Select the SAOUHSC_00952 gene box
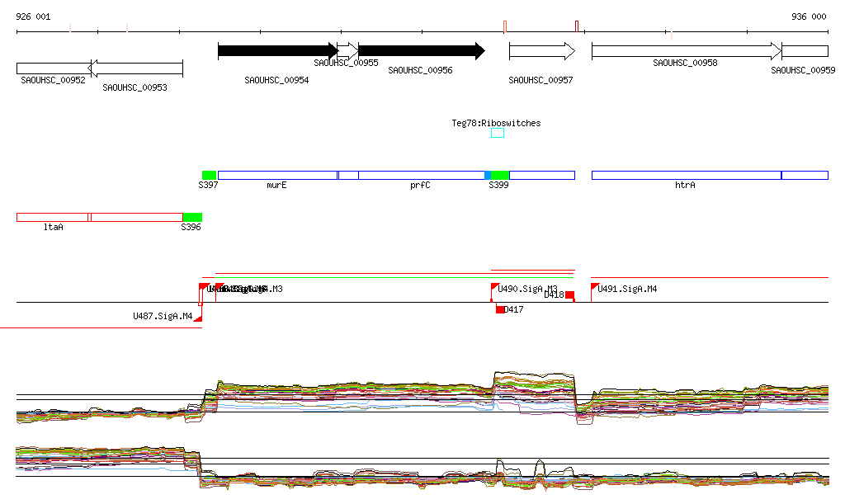This screenshot has width=845, height=504. (x=53, y=68)
